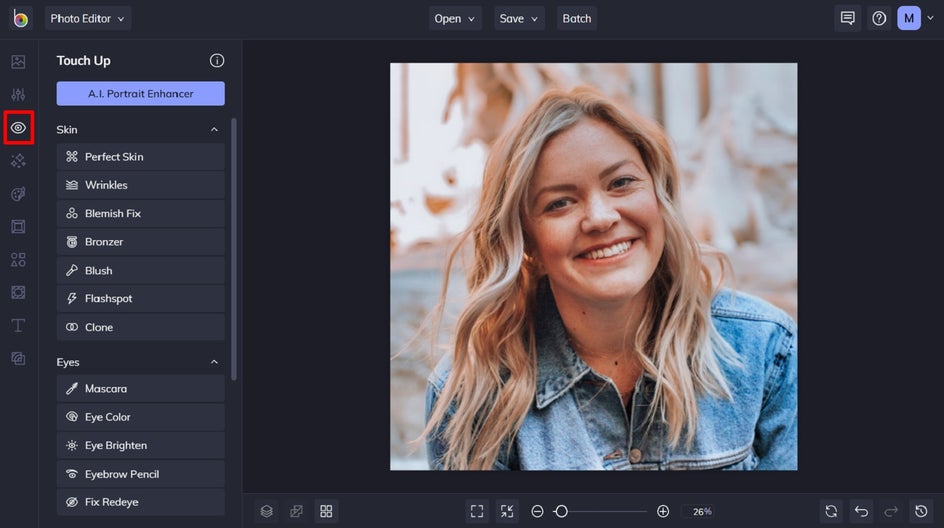Click the zoom slider handle
The height and width of the screenshot is (528, 944).
coord(561,511)
